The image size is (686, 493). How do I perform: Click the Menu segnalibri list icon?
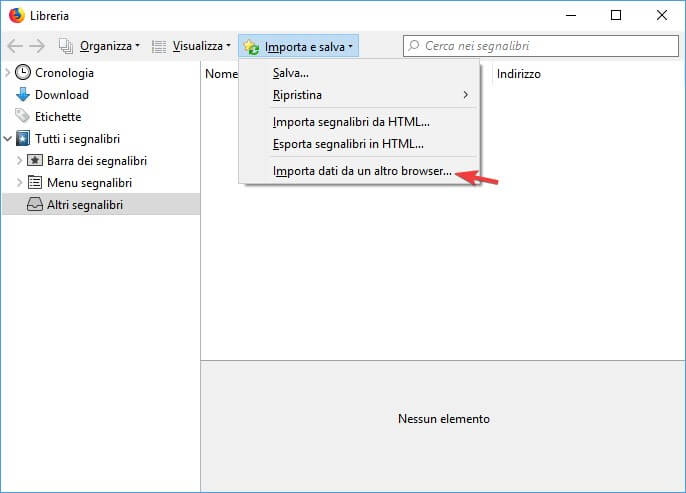pos(35,182)
